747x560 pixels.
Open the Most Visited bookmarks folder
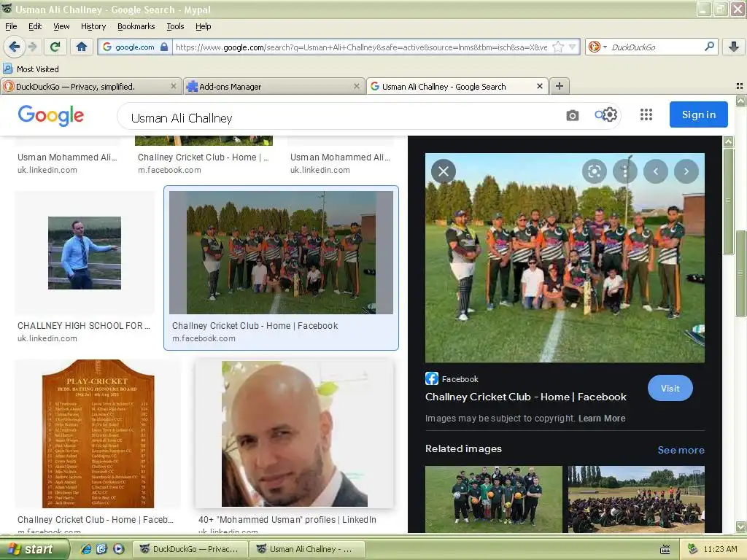point(31,69)
